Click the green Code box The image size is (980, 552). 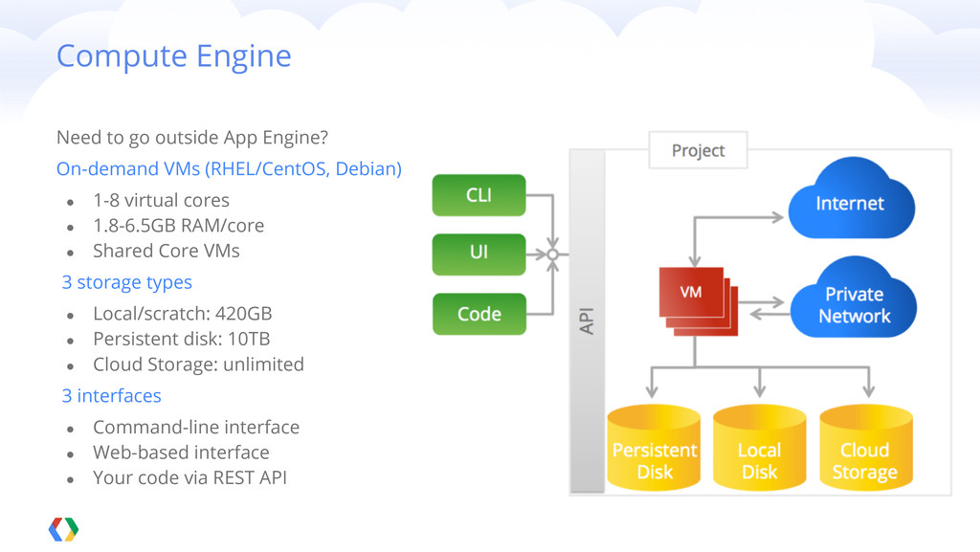pyautogui.click(x=479, y=314)
